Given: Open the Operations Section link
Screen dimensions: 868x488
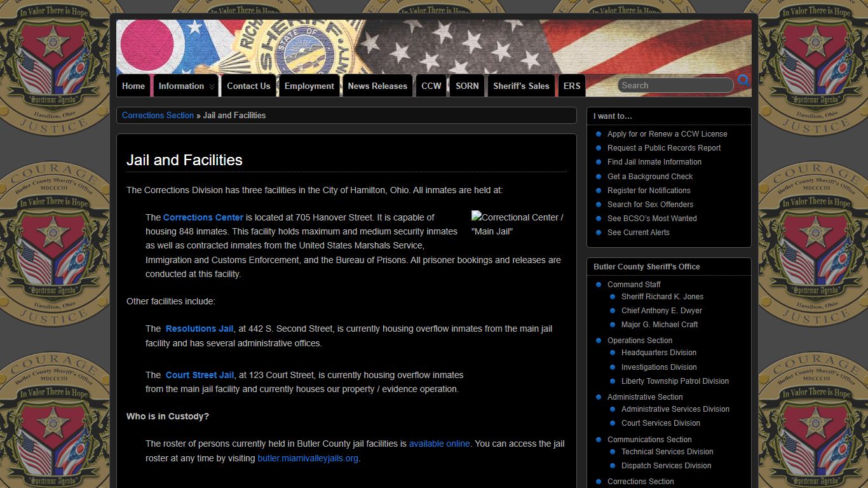Looking at the screenshot, I should [640, 341].
